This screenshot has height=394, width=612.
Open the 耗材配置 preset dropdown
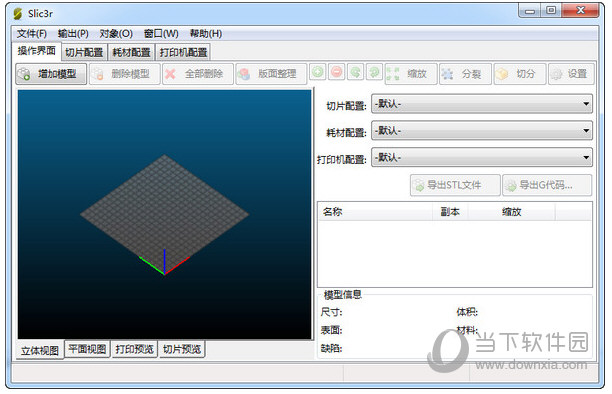tap(482, 130)
